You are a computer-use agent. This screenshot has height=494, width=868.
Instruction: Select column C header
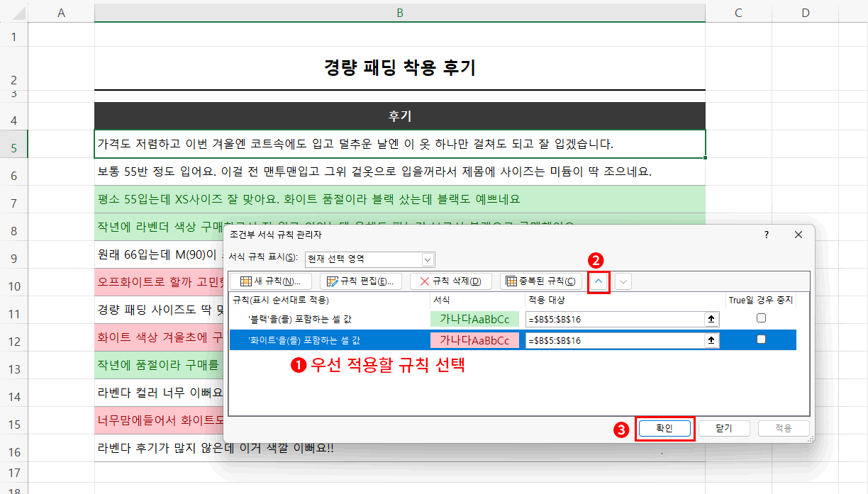click(738, 13)
